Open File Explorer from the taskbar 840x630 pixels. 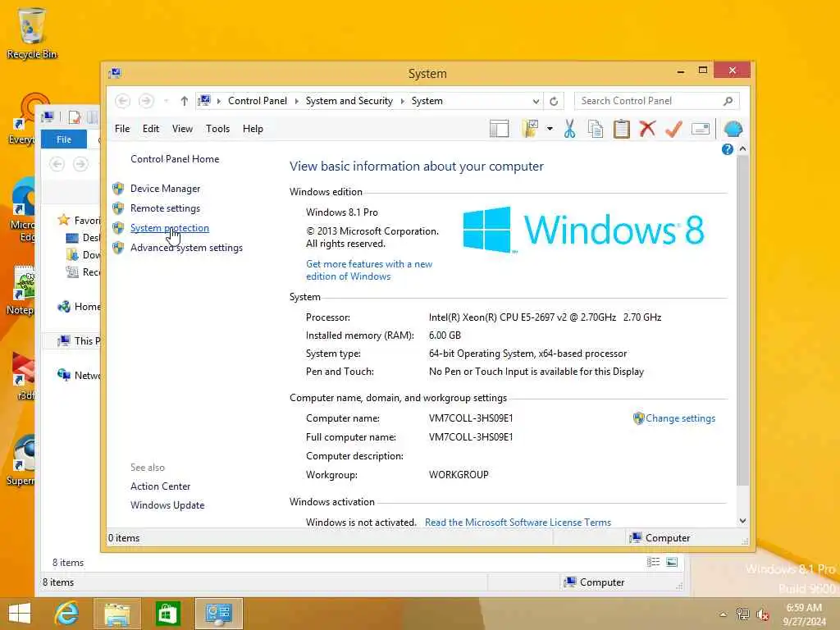click(x=116, y=614)
